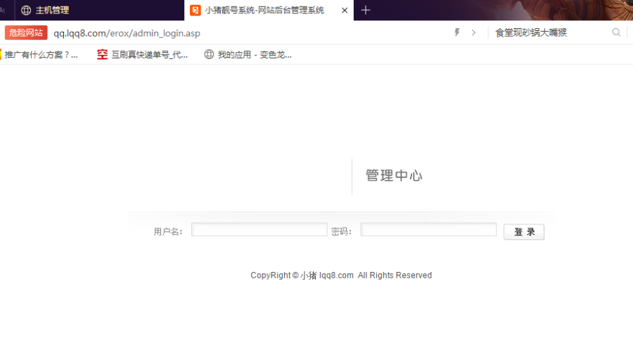Screen dimensions: 633x364
Task: Click the 密码： label
Action: [342, 232]
